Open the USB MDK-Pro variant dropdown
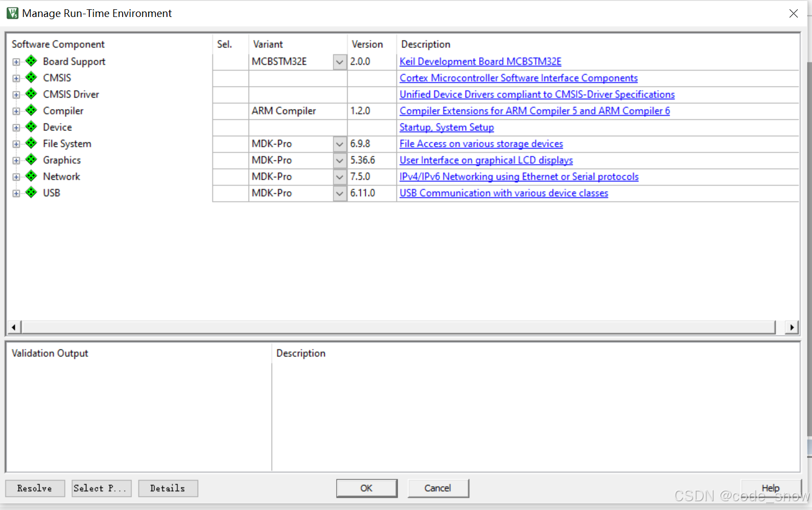 (x=339, y=193)
